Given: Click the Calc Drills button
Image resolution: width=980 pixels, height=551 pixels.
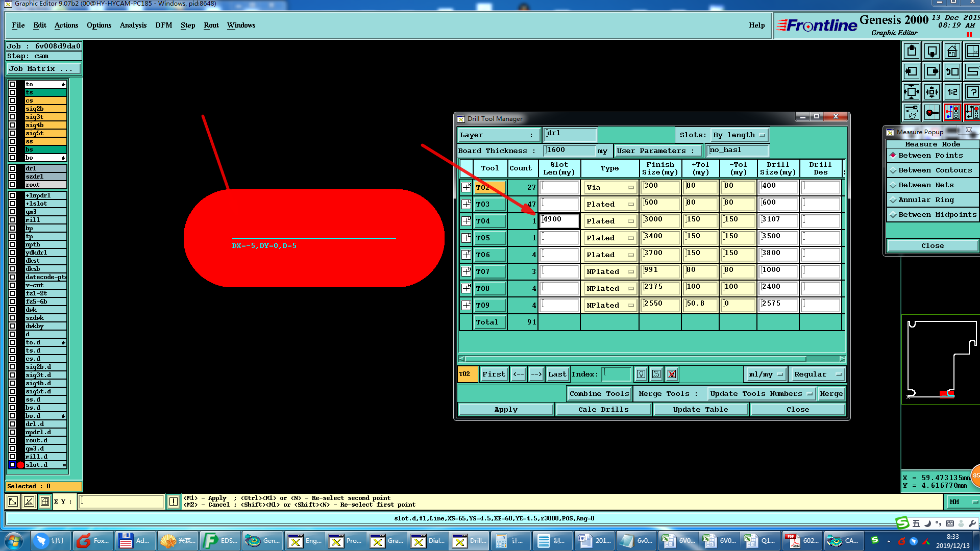Looking at the screenshot, I should click(x=603, y=410).
